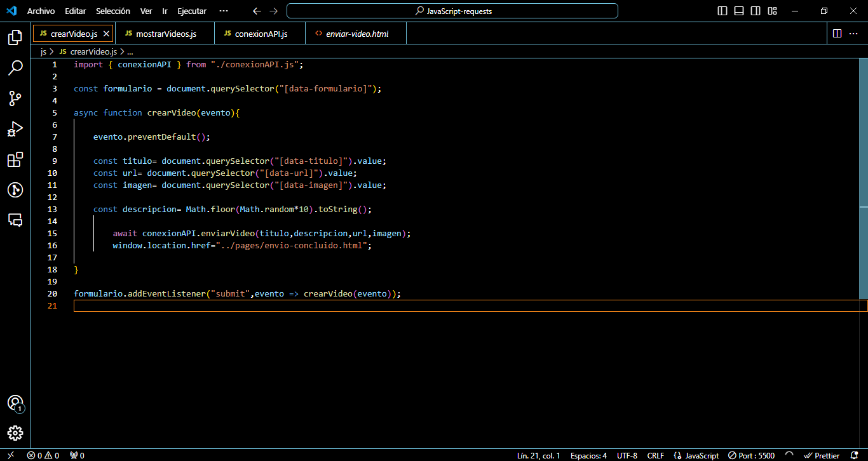Close the crearVideo.js tab
Image resolution: width=868 pixels, height=461 pixels.
[x=106, y=34]
